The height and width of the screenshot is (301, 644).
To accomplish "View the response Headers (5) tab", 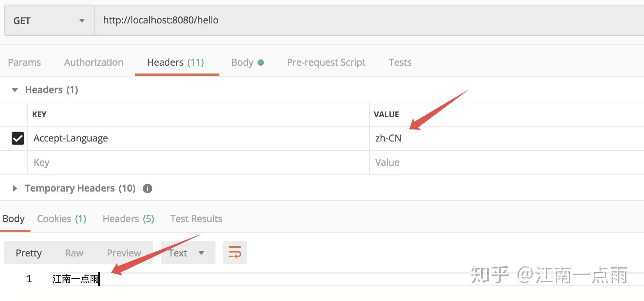I will [128, 219].
